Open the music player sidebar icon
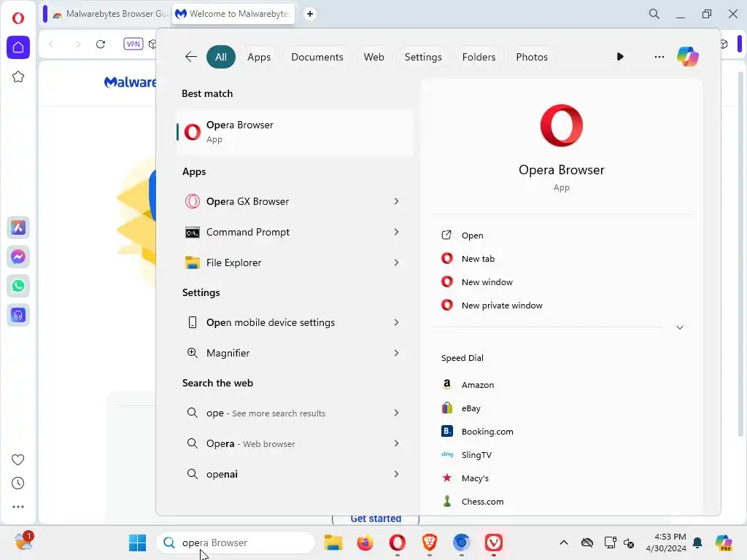This screenshot has width=747, height=560. [x=18, y=315]
